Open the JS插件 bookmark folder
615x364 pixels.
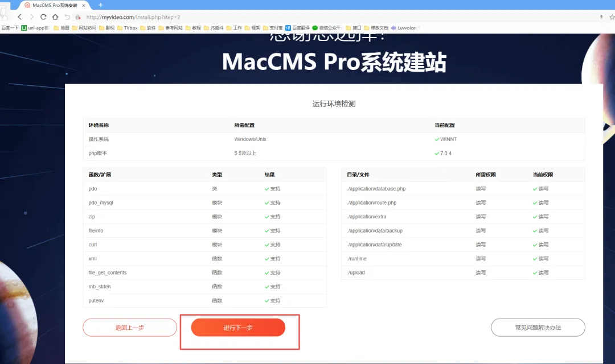(x=214, y=28)
